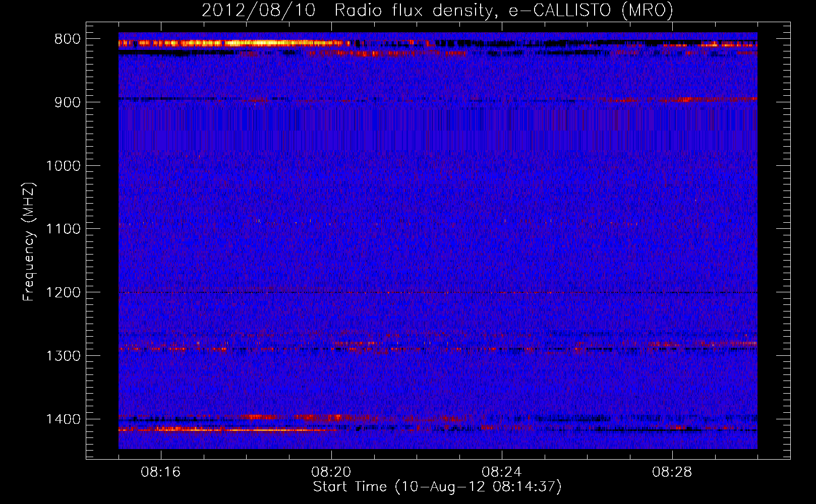Select the 900 frequency axis label
Screen dimensions: 816x504
67,102
